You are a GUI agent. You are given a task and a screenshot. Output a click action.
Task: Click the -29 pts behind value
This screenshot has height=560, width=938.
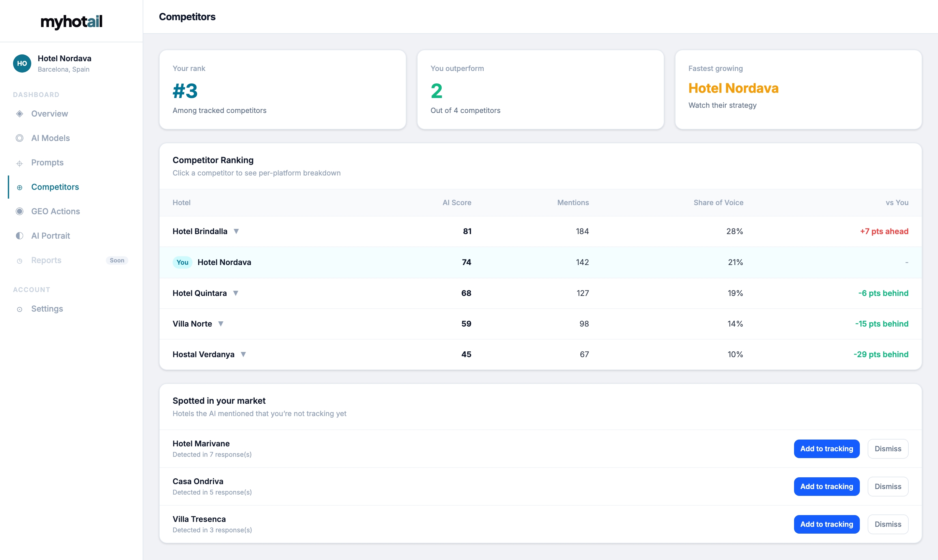(881, 354)
